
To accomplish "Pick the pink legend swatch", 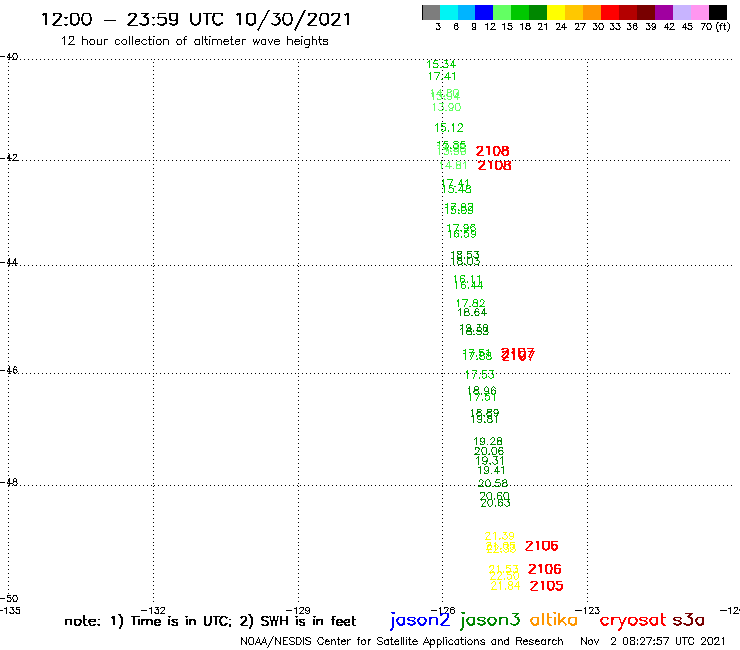I will point(699,12).
